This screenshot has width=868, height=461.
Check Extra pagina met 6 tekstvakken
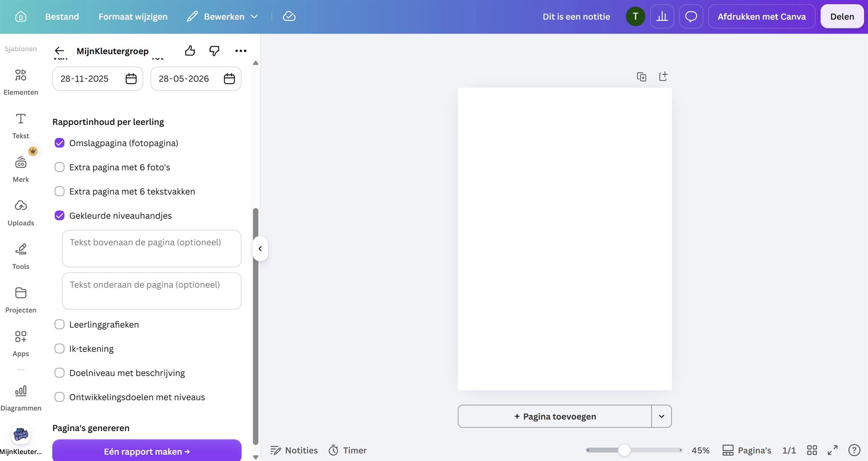pyautogui.click(x=59, y=191)
